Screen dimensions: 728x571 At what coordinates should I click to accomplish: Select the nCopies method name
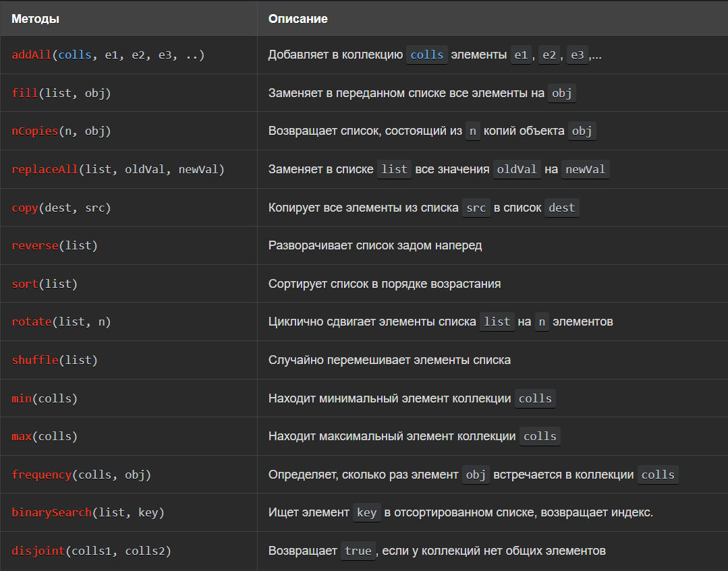(x=35, y=131)
